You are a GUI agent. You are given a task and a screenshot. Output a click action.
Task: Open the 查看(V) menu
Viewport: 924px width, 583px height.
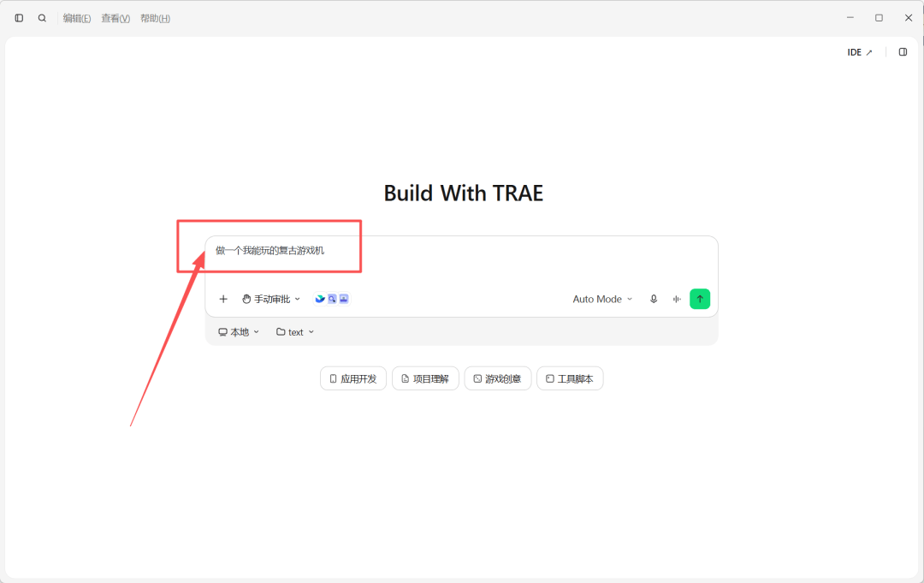(115, 18)
